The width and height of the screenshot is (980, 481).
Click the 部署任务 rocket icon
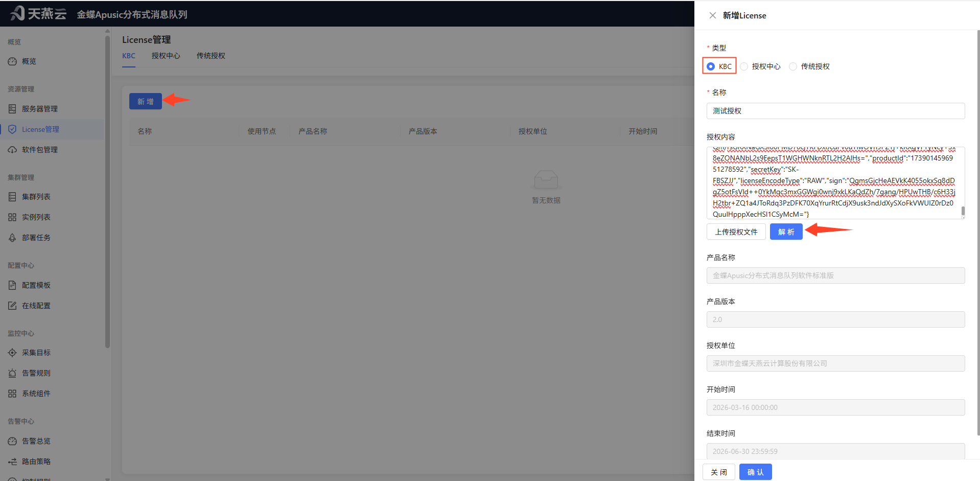(12, 238)
